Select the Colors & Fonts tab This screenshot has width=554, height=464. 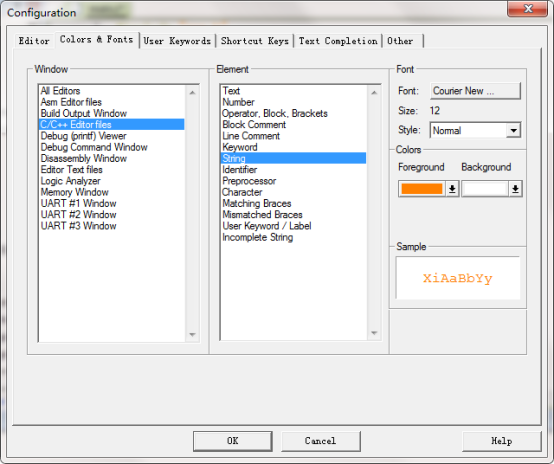tap(96, 40)
